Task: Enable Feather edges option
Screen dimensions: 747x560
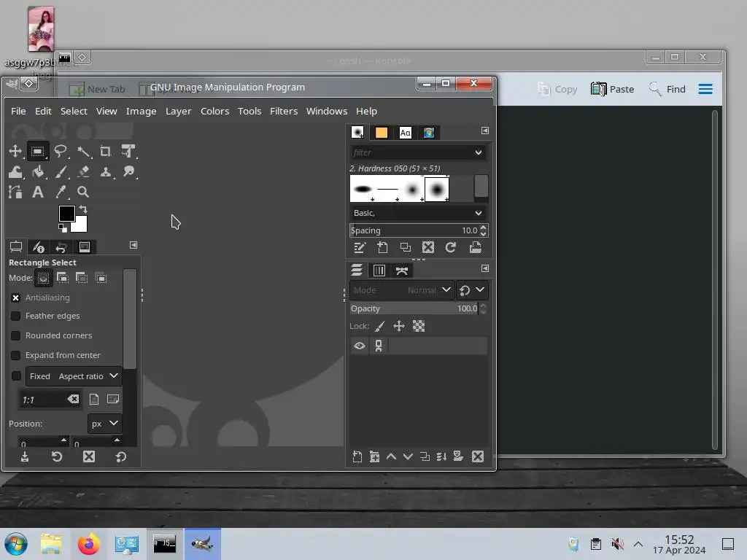Action: point(16,316)
